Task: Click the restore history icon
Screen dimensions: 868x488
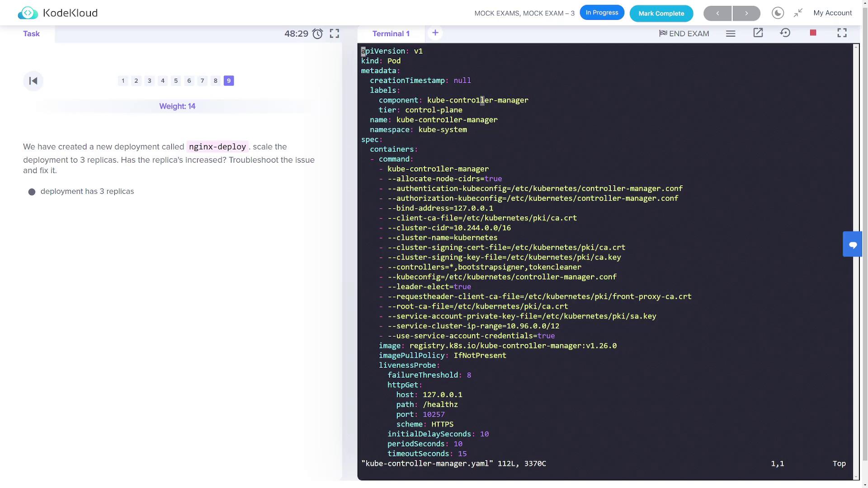Action: (x=785, y=33)
